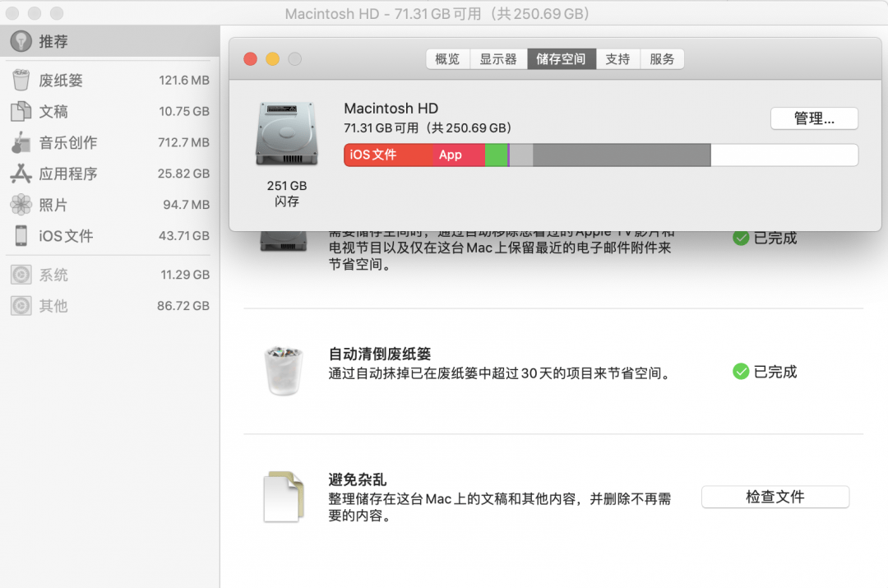888x588 pixels.
Task: Click the 音乐创作 GarageBand icon
Action: coord(21,142)
